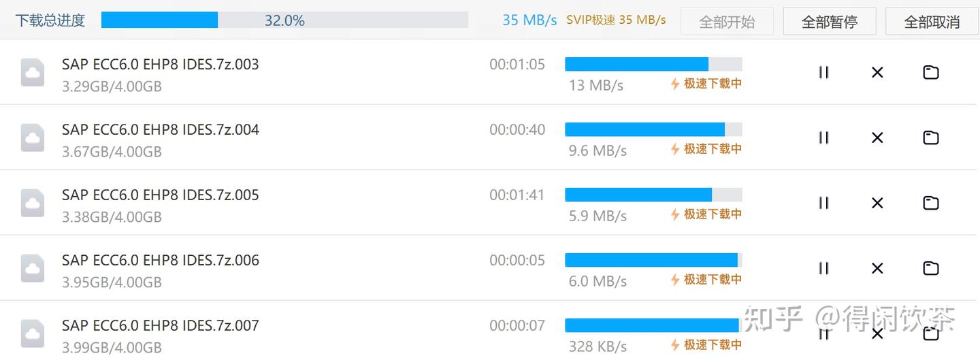Click 极速下载中 label for 7z.006
The width and height of the screenshot is (980, 358).
[712, 280]
